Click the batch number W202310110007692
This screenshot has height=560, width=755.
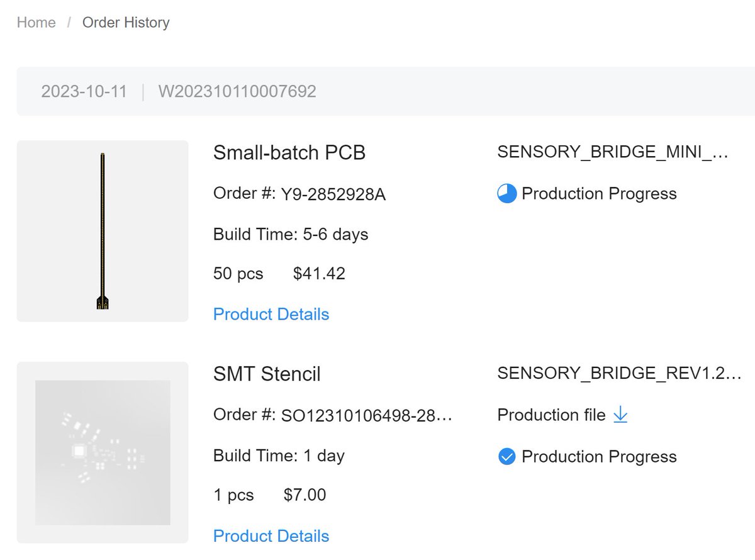coord(237,92)
